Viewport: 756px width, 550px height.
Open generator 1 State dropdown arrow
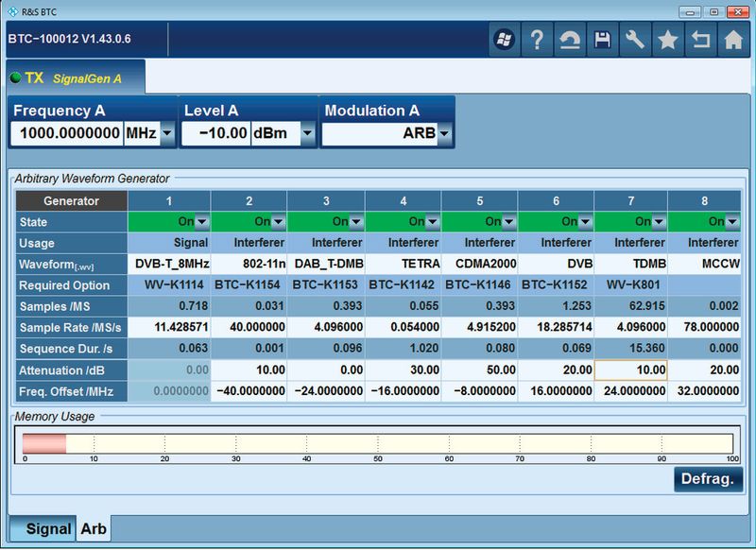point(202,222)
